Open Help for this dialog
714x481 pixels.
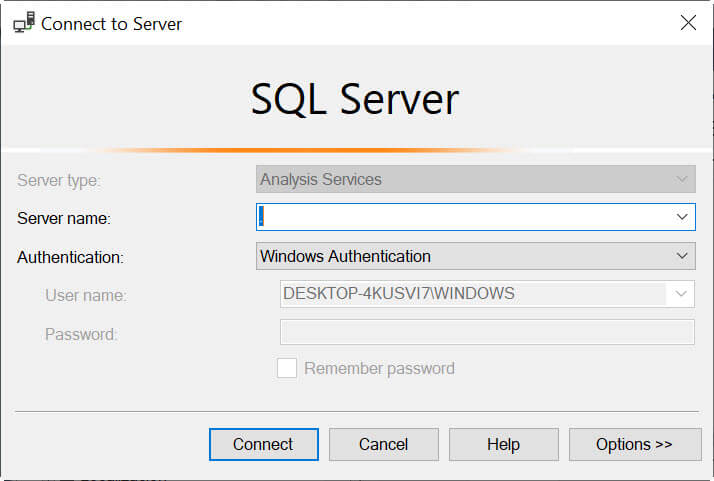pyautogui.click(x=503, y=444)
